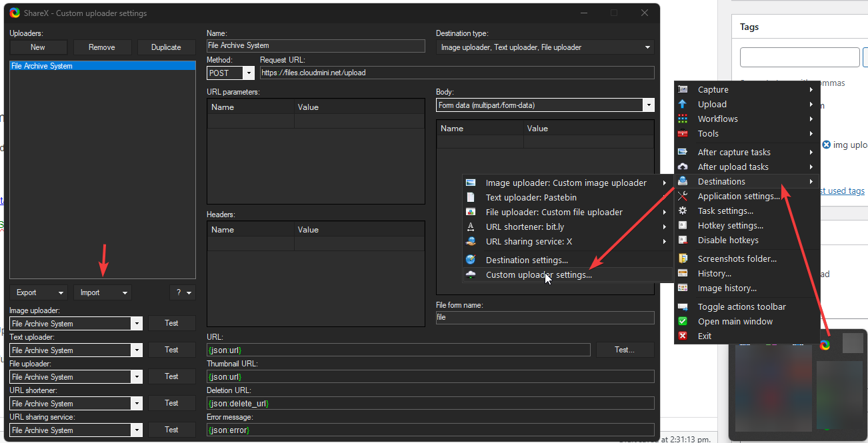This screenshot has width=868, height=443.
Task: Click the Remove uploader button
Action: (102, 47)
